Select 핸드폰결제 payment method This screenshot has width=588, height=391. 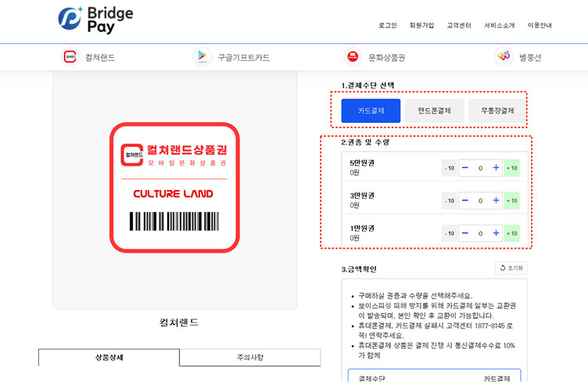pos(434,110)
